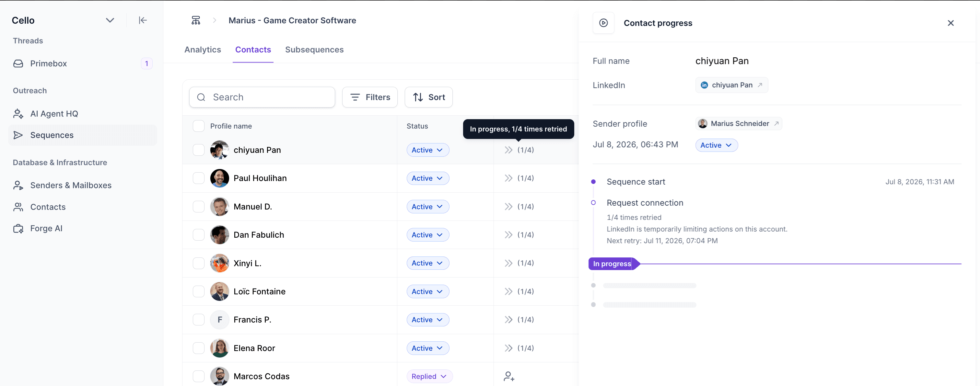The image size is (980, 386).
Task: Click progress arrows in Paul Houlihan row
Action: coord(508,178)
